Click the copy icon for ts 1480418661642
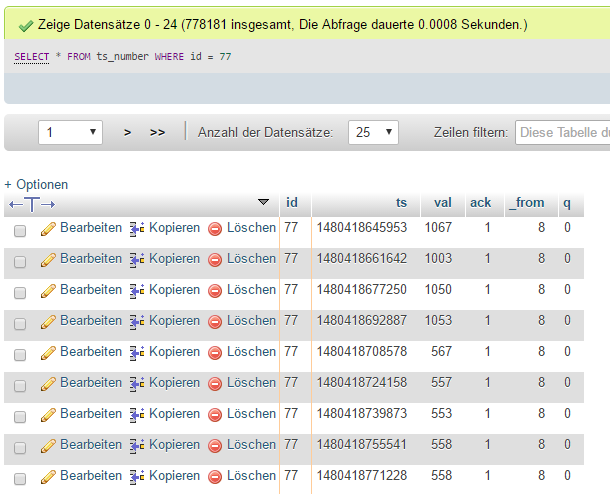610x494 pixels. pyautogui.click(x=137, y=260)
